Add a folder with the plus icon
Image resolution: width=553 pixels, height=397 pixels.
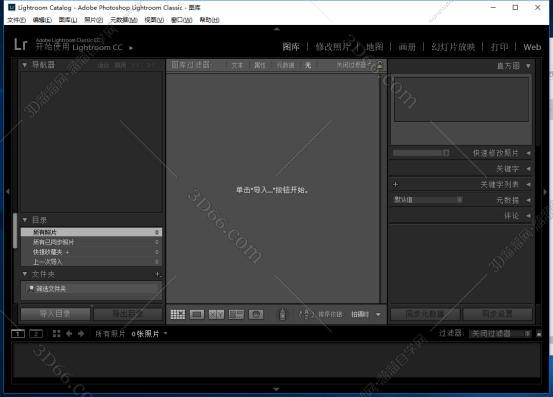click(158, 274)
